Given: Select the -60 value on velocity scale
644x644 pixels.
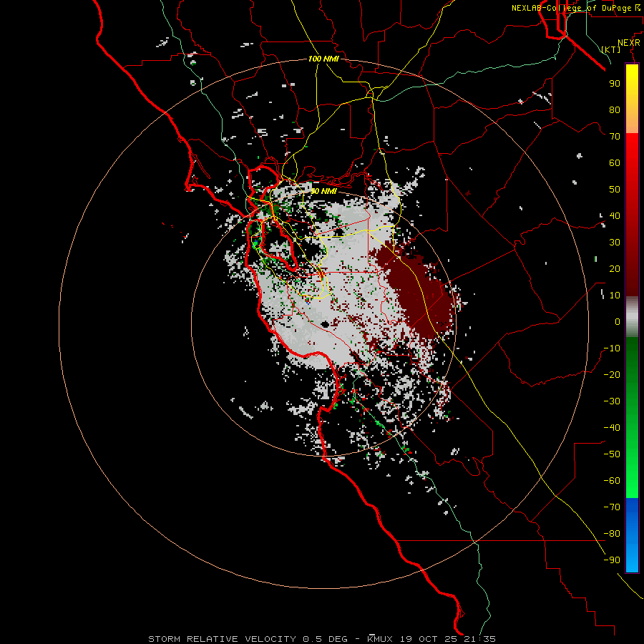Looking at the screenshot, I should coord(612,481).
